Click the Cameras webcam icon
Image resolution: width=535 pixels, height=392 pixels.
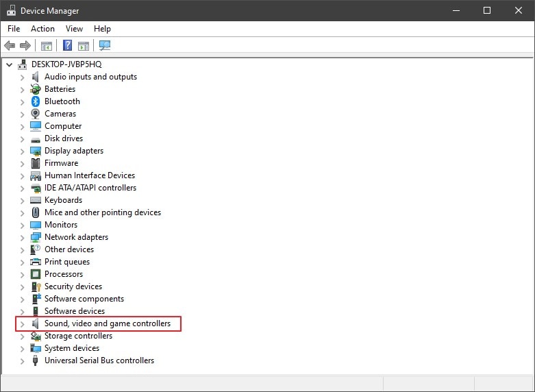[36, 114]
